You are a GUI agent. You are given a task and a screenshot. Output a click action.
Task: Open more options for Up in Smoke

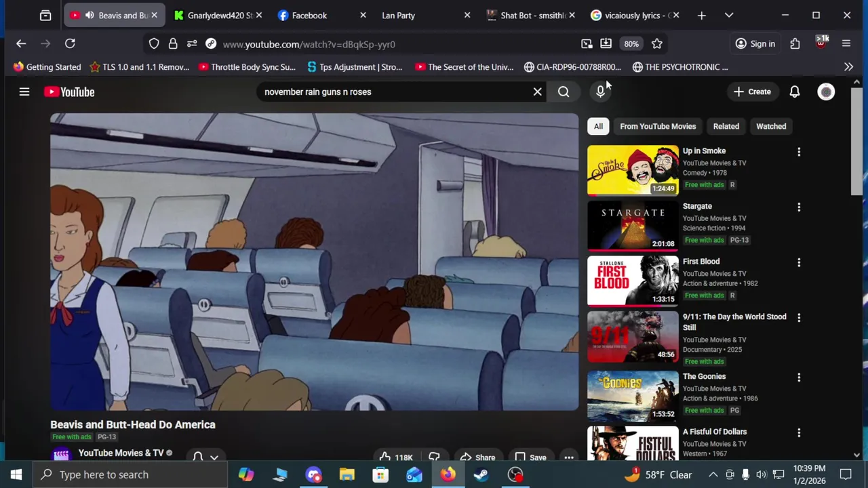pyautogui.click(x=799, y=152)
